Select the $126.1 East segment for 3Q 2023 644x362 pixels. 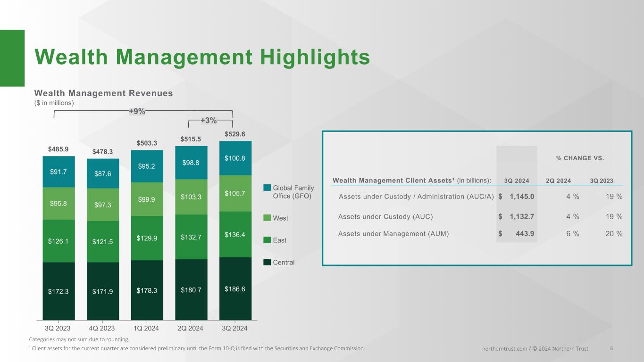coord(59,240)
